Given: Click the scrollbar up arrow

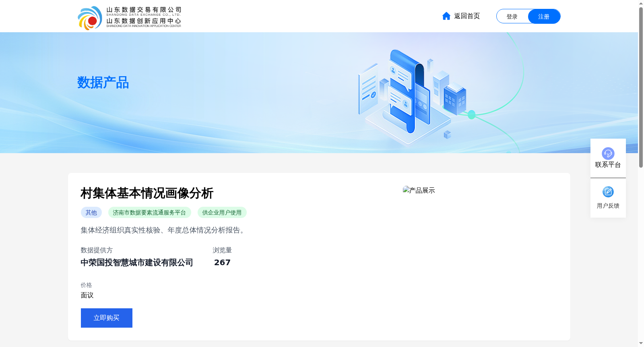Looking at the screenshot, I should pos(641,3).
